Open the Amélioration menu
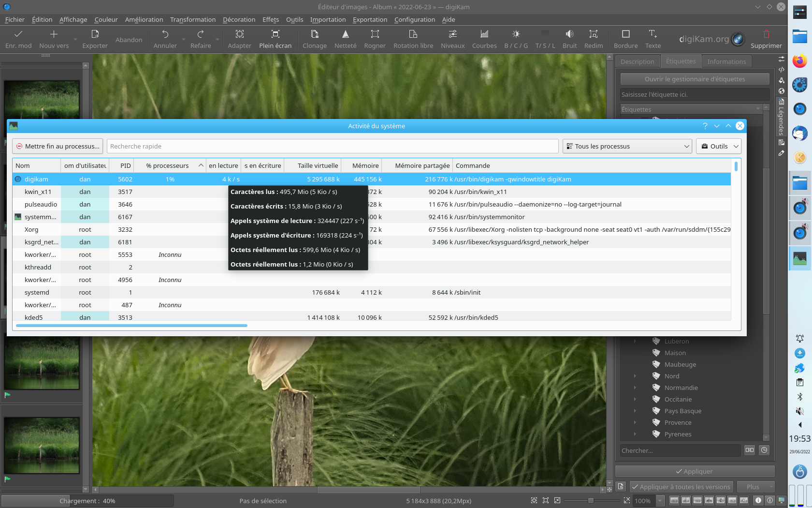The image size is (812, 508). point(144,19)
